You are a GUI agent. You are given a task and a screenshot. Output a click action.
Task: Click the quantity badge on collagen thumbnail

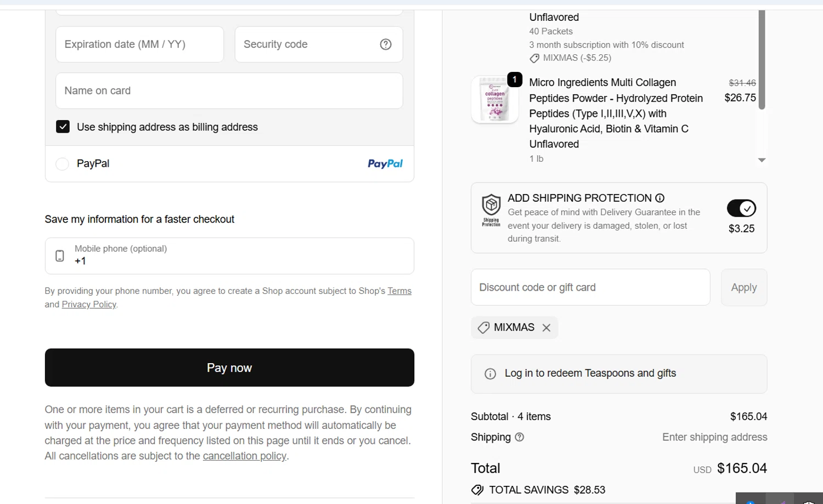click(515, 80)
